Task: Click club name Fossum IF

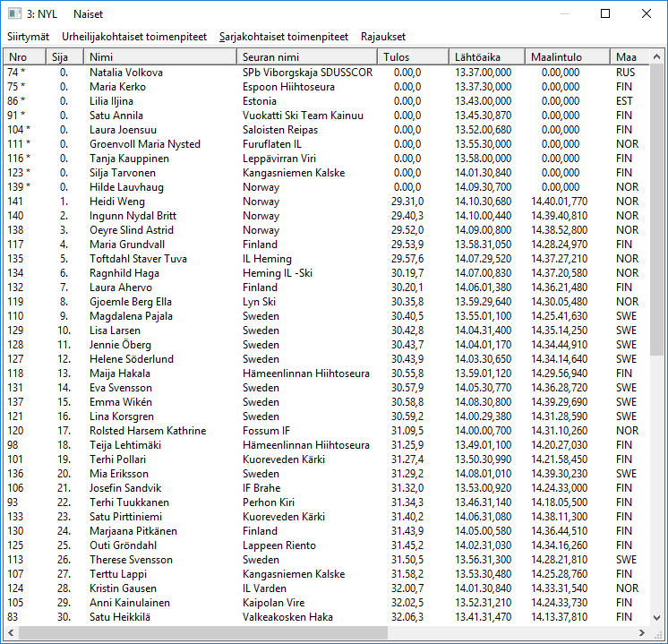Action: 266,431
